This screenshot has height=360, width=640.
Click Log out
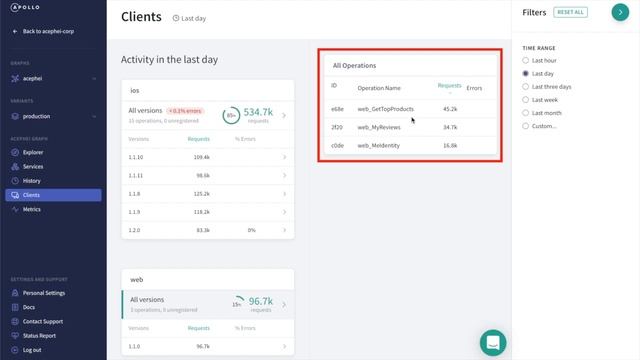point(32,350)
